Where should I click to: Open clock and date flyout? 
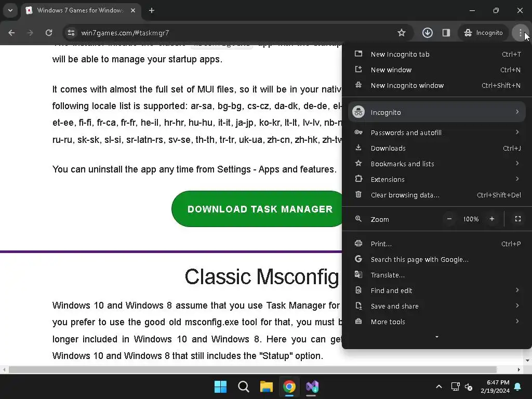click(x=495, y=387)
